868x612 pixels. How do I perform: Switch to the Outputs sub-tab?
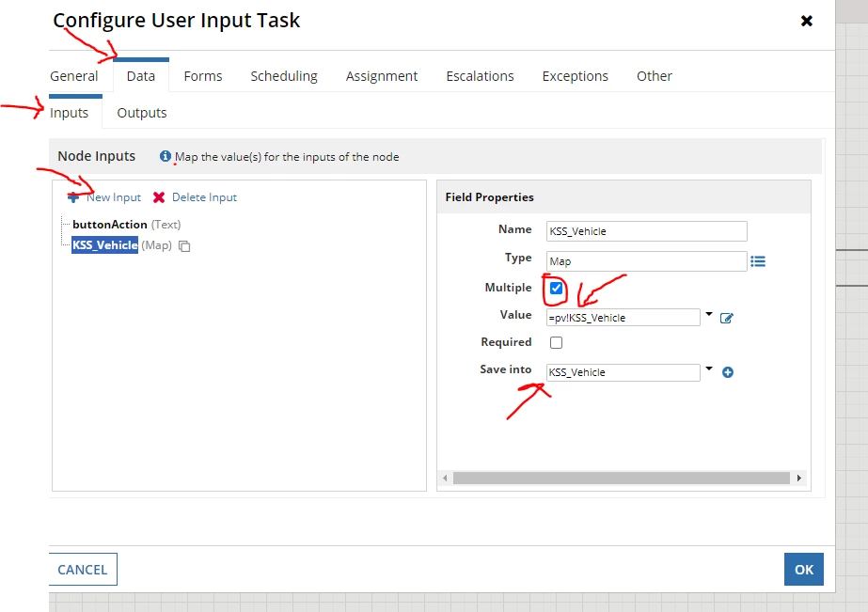point(142,113)
